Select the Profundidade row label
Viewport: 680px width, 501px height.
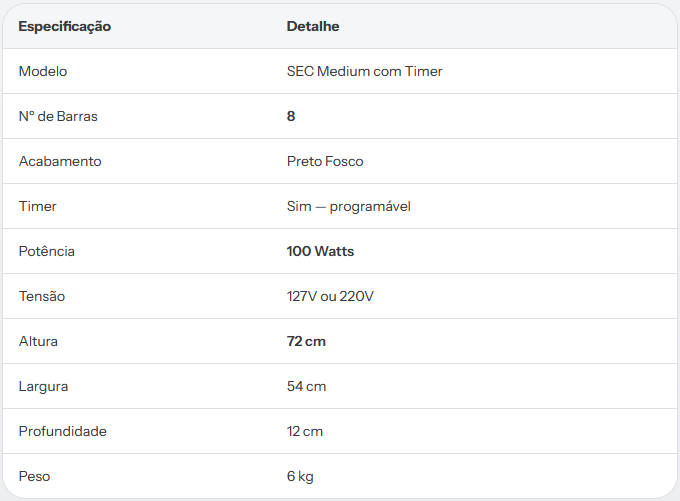coord(62,431)
